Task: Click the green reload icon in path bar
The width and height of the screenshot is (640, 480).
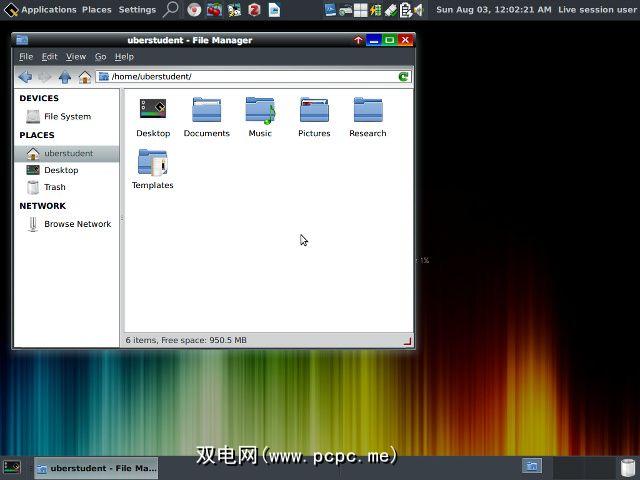Action: coord(403,77)
